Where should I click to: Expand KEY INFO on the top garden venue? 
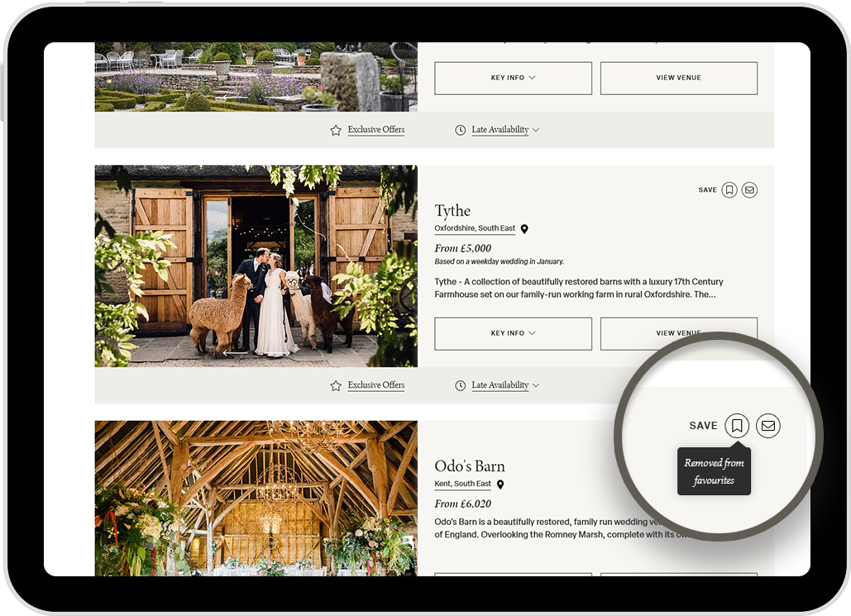(x=513, y=78)
